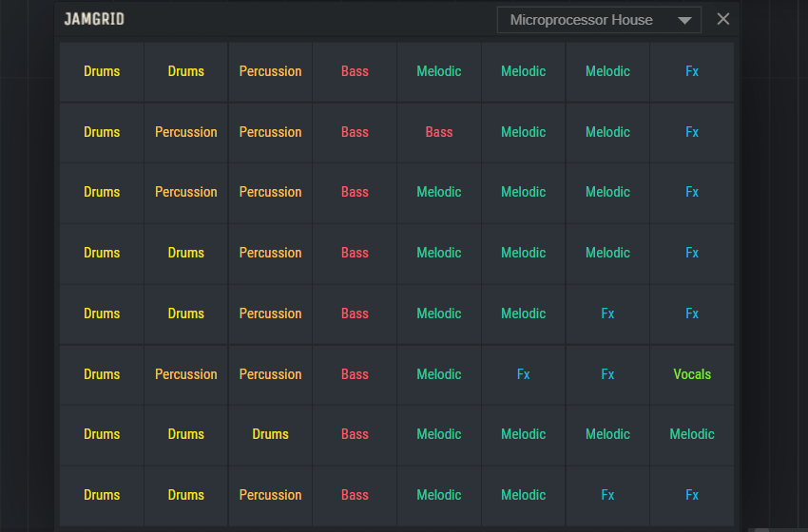Viewport: 808px width, 532px height.
Task: Launch the Bass cell in the bottom row
Action: [x=355, y=495]
